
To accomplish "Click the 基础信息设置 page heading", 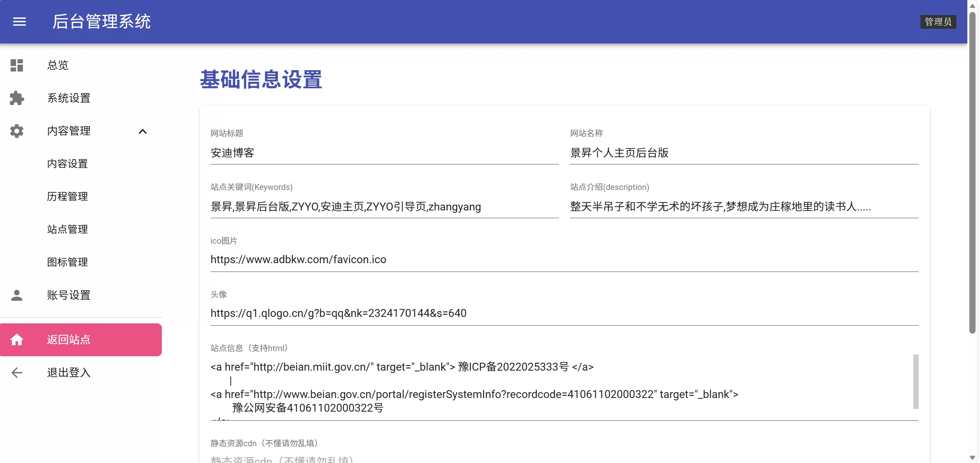I will tap(261, 79).
